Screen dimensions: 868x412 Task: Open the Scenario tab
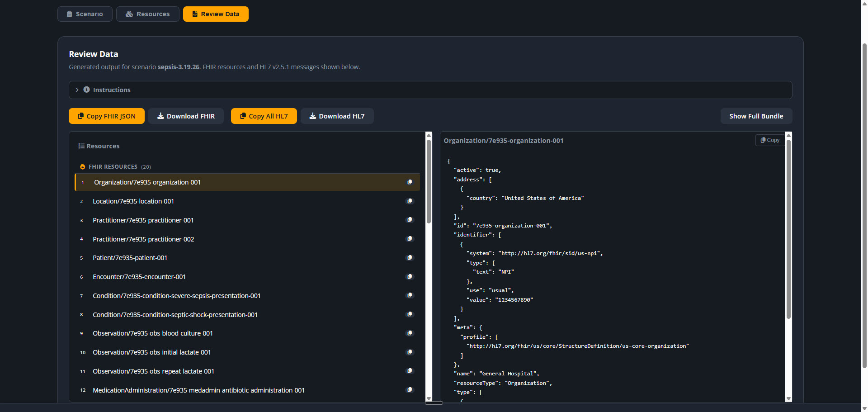(85, 14)
